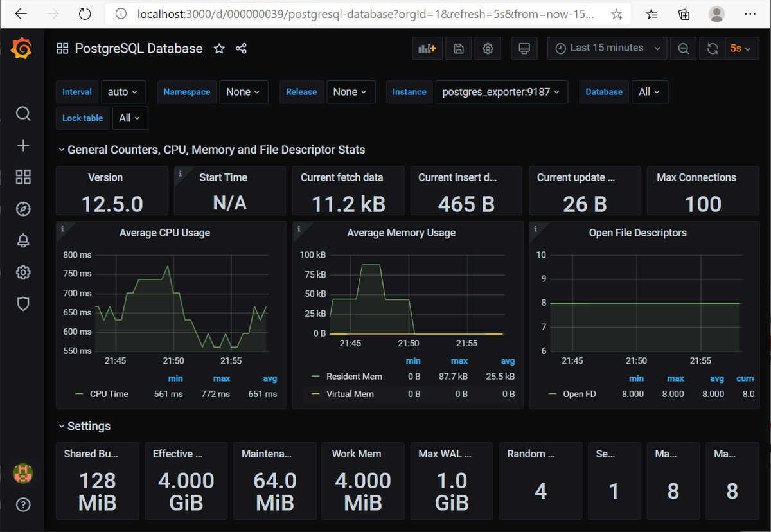
Task: Open the 5s refresh interval dropdown
Action: [741, 48]
